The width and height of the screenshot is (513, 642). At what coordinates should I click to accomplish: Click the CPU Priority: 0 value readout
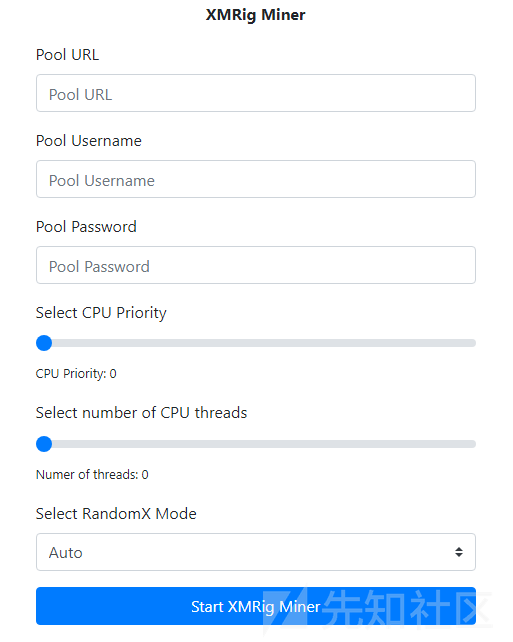click(76, 373)
